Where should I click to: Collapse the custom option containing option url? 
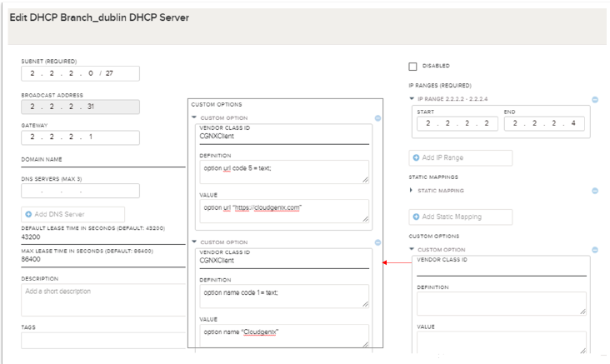pyautogui.click(x=194, y=118)
